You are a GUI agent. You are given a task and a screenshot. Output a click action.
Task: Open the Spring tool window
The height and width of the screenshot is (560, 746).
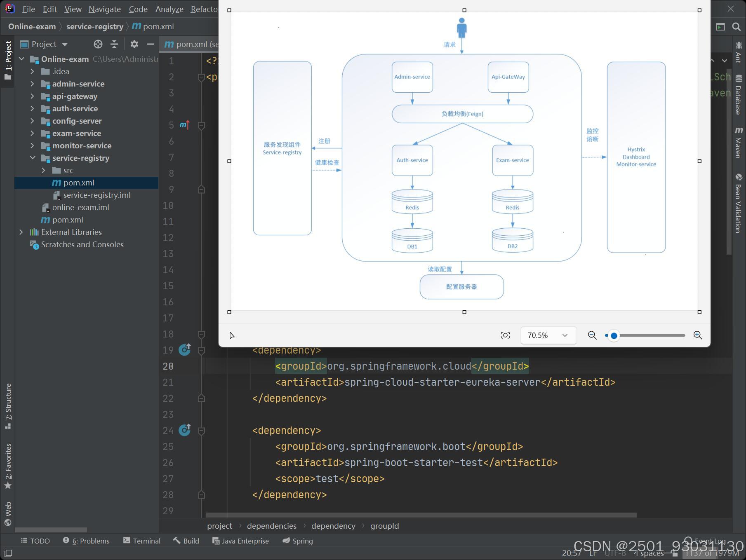tap(298, 541)
